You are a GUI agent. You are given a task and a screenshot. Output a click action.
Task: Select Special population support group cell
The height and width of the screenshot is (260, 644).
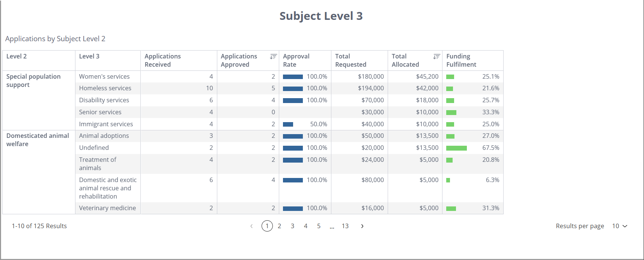[x=33, y=81]
